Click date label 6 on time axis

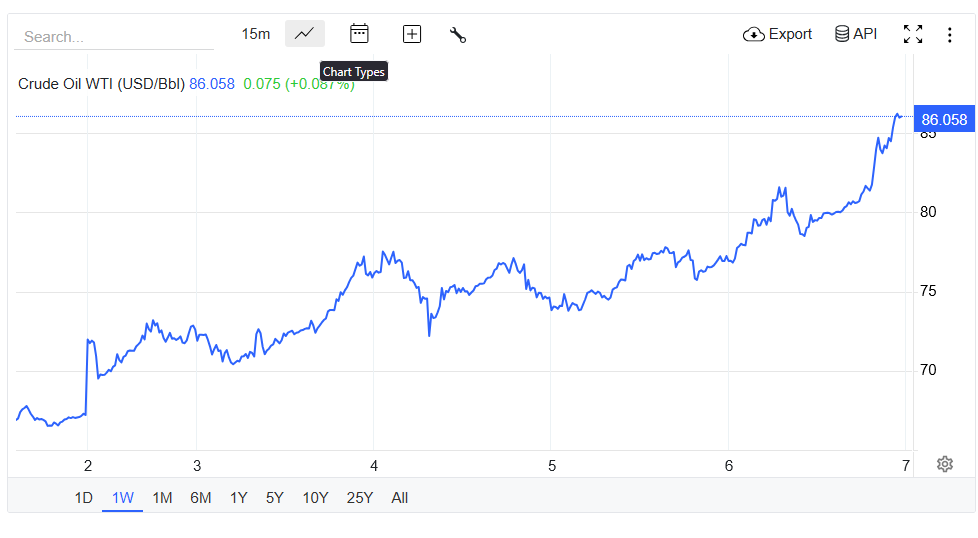click(729, 466)
